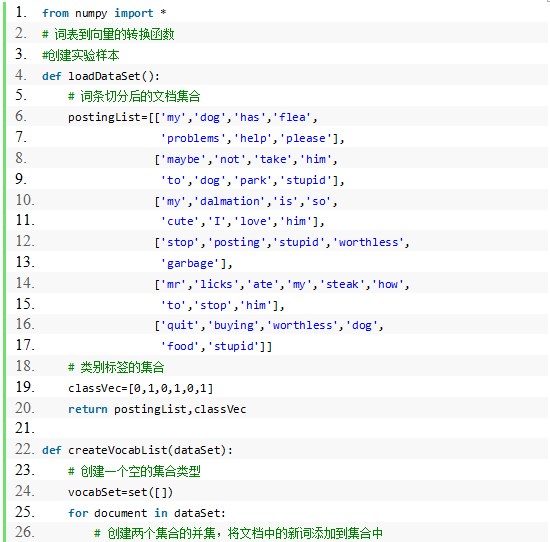Click the word 'park' in line 9
Image resolution: width=550 pixels, height=542 pixels.
[x=253, y=180]
